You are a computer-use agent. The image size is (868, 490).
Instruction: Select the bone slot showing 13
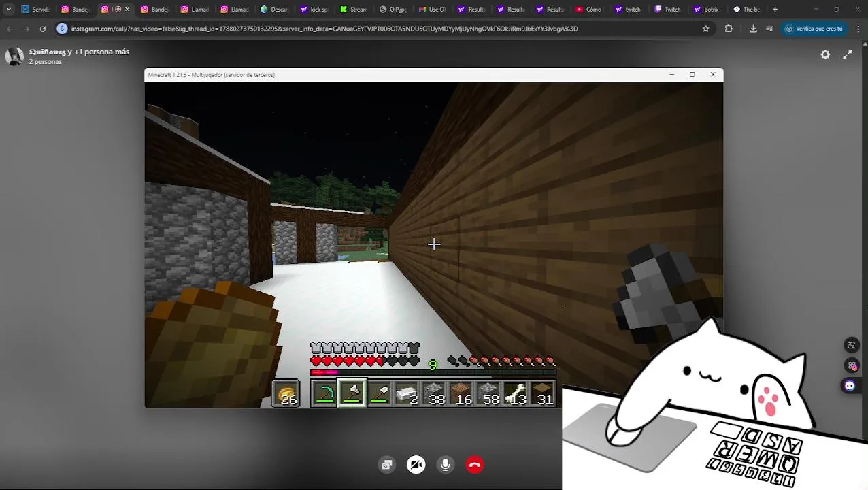pos(516,394)
